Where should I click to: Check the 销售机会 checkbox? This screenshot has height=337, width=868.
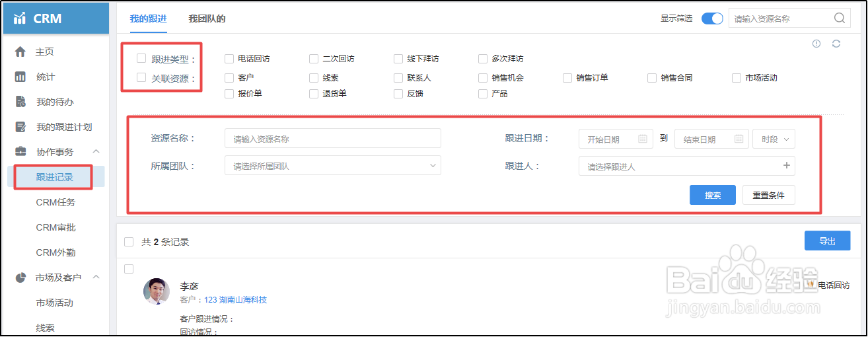pos(483,78)
